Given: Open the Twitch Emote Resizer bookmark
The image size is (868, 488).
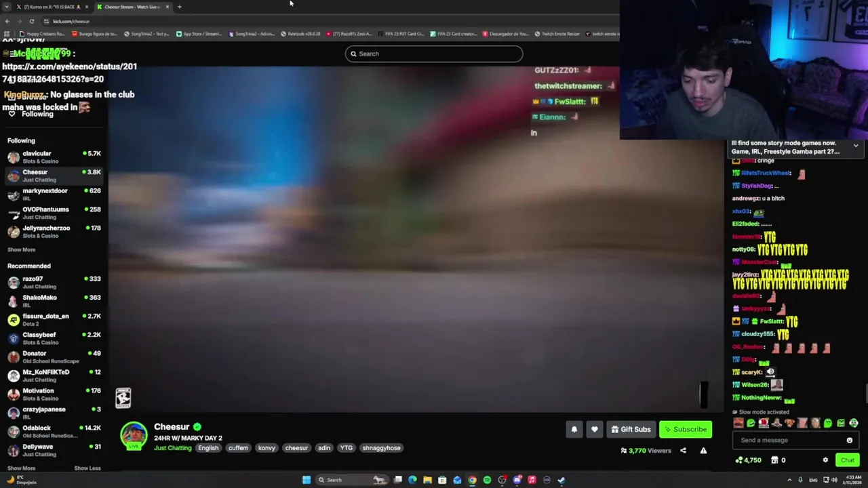Looking at the screenshot, I should (557, 33).
